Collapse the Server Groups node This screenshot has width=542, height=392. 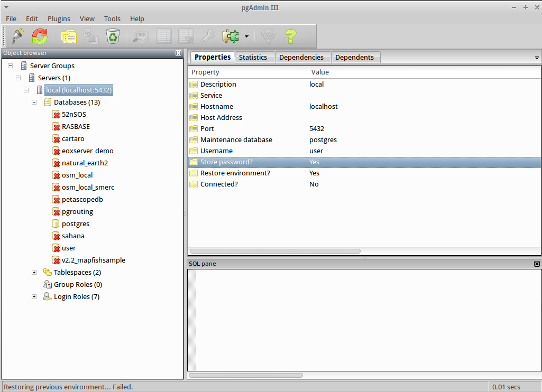pyautogui.click(x=11, y=66)
